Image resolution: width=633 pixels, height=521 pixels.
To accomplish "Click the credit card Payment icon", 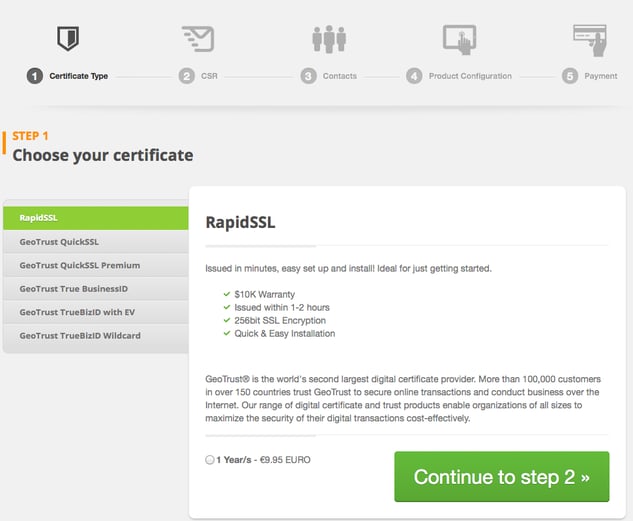I will [x=590, y=40].
